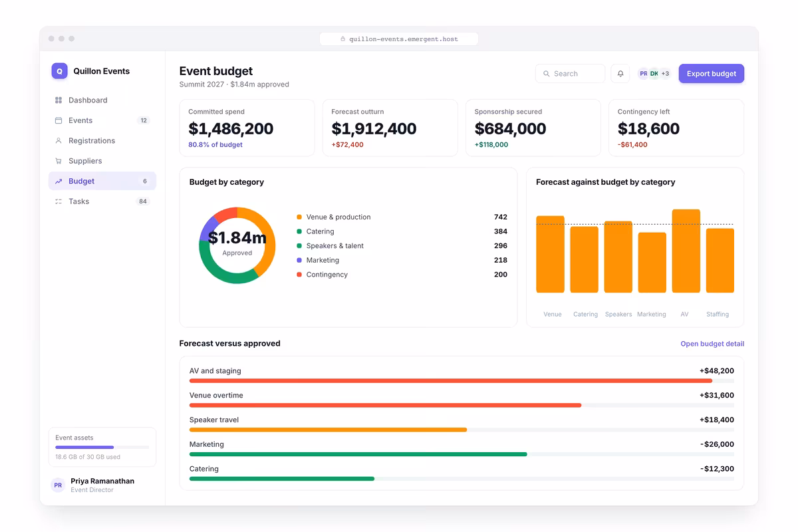The width and height of the screenshot is (798, 532).
Task: Click the red Contingency legend dot
Action: click(299, 275)
